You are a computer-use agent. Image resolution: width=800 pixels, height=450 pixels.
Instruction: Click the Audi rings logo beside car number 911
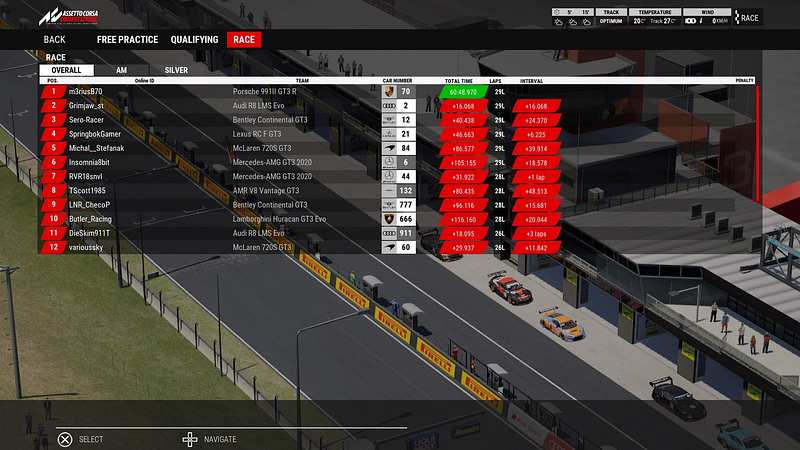(389, 233)
